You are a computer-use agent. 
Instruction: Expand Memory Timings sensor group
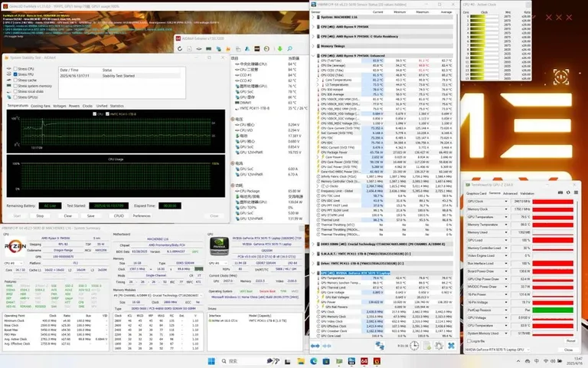313,46
